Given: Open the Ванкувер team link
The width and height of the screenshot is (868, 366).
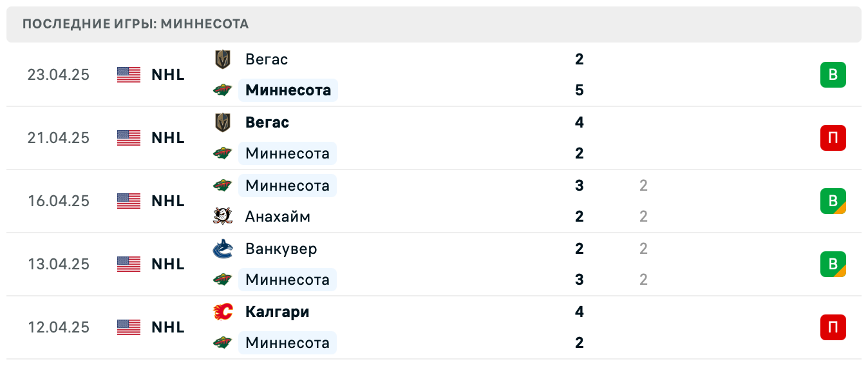Looking at the screenshot, I should [x=281, y=249].
